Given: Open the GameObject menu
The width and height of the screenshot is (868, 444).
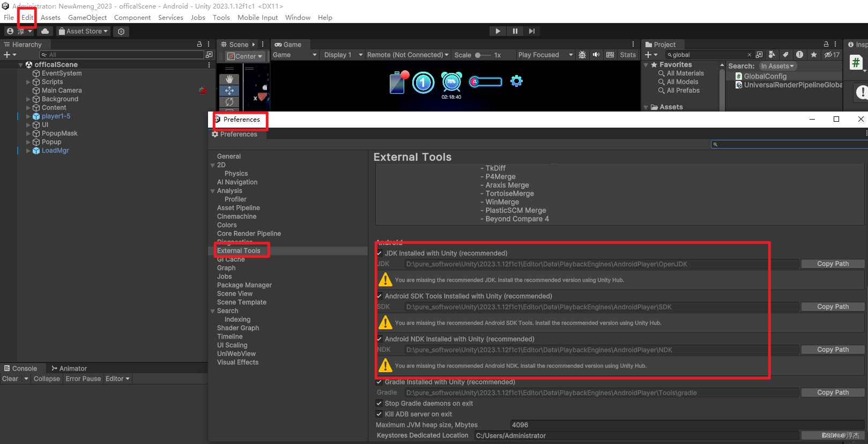Looking at the screenshot, I should pyautogui.click(x=87, y=17).
